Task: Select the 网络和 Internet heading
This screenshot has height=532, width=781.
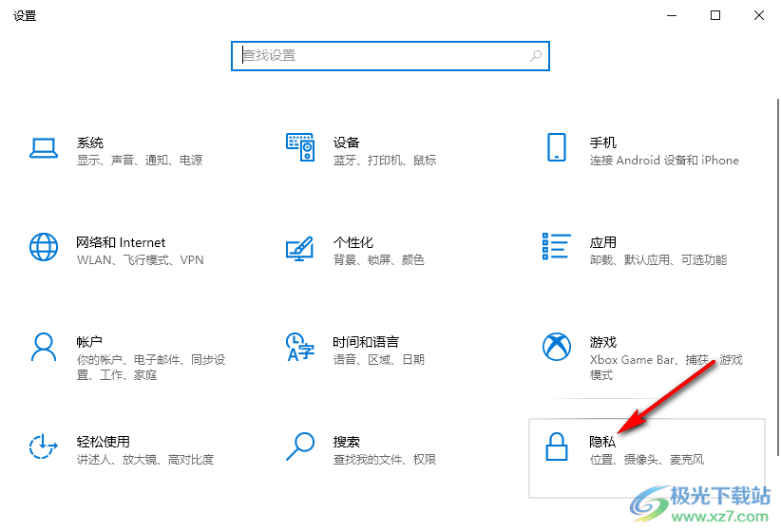Action: click(x=121, y=242)
